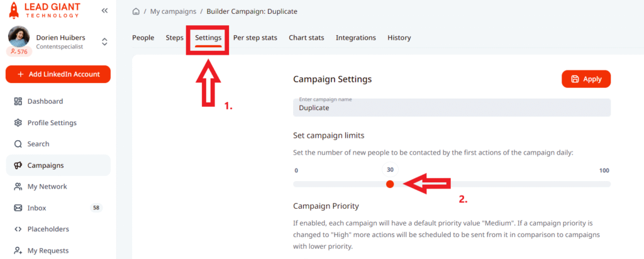Click the My Requests person icon
Viewport: 644px width, 259px height.
click(x=18, y=251)
